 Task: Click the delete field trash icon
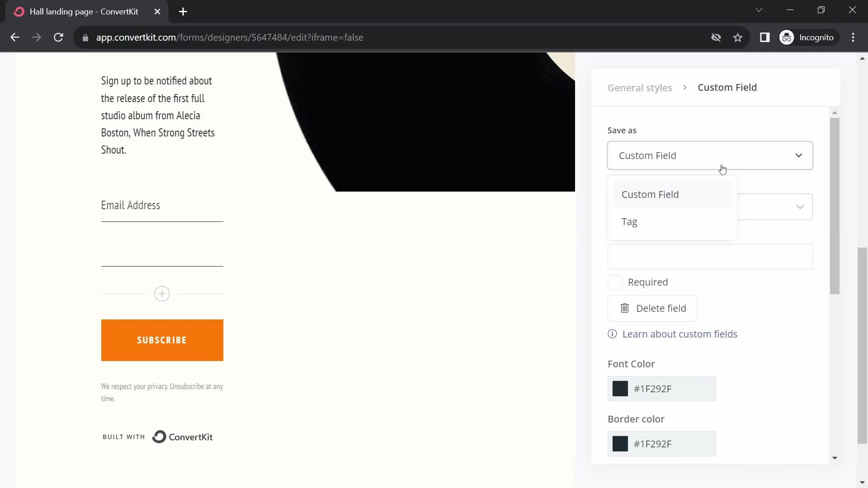pyautogui.click(x=625, y=309)
